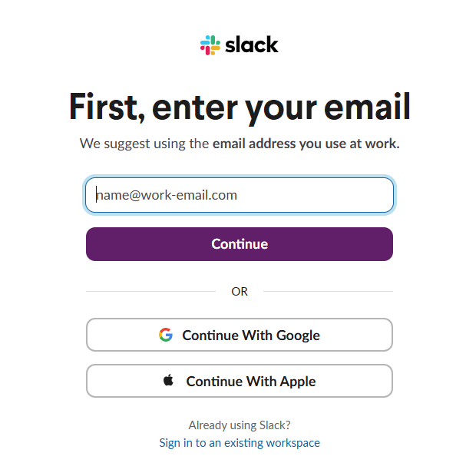Click the divider line right of OR
This screenshot has width=466, height=476.
pos(328,292)
